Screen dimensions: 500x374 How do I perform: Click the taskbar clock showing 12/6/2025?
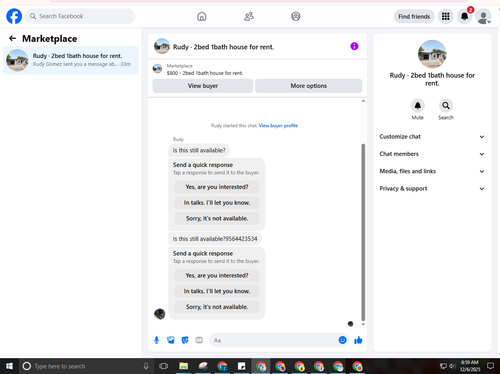pyautogui.click(x=470, y=366)
